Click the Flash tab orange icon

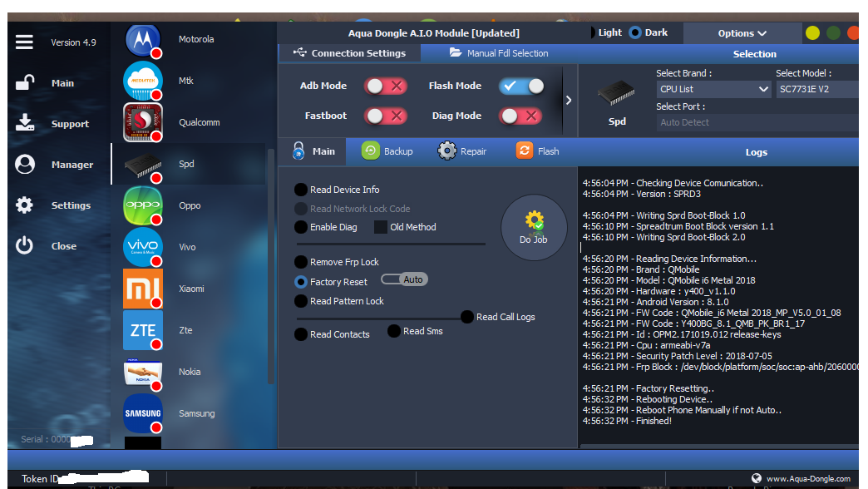pos(525,151)
